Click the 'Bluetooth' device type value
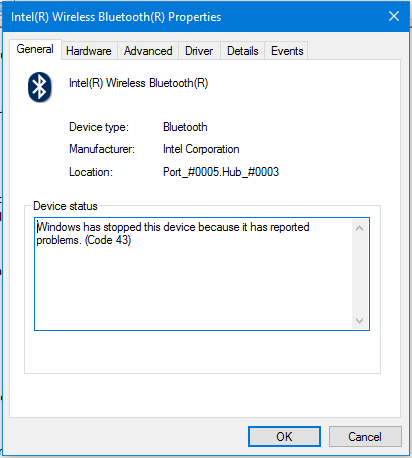Viewport: 412px width, 458px height. [x=185, y=127]
